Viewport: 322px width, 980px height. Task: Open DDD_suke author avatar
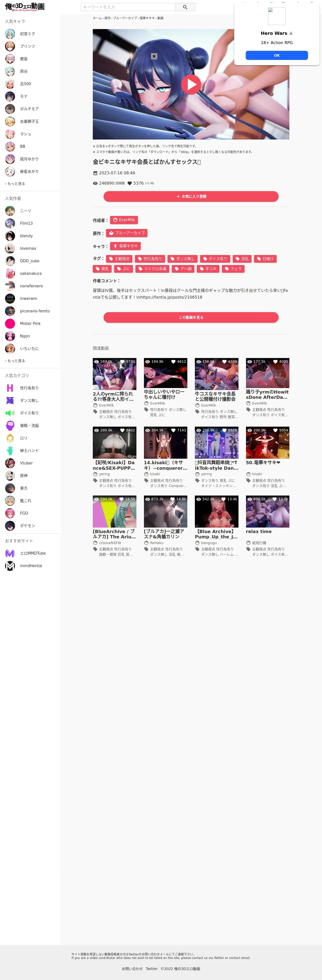click(x=10, y=261)
